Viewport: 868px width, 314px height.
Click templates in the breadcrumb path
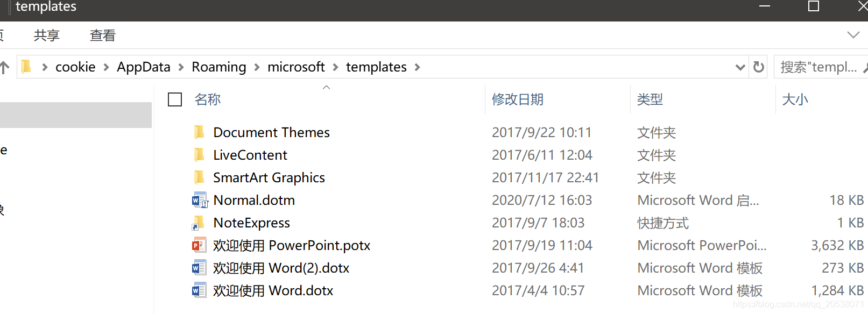376,67
